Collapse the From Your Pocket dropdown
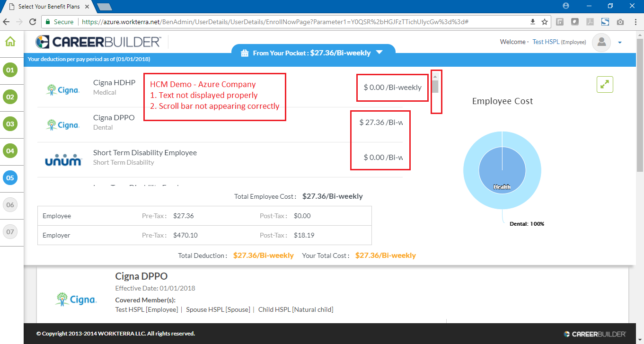This screenshot has width=644, height=344. pyautogui.click(x=379, y=53)
